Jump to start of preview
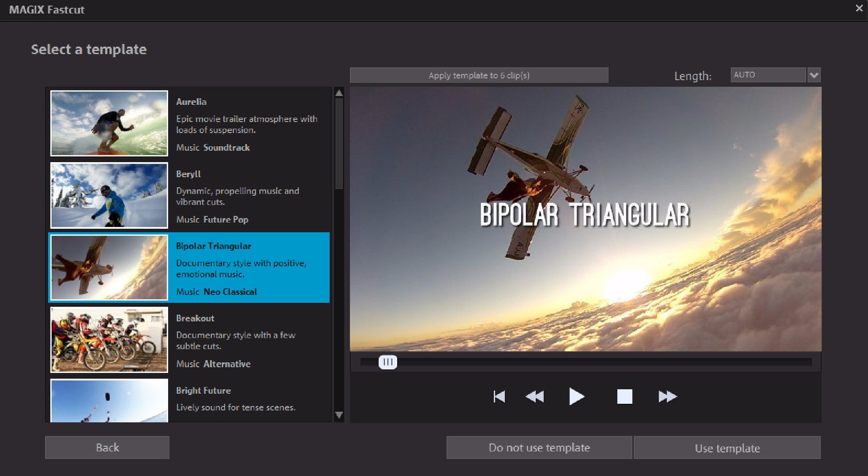Viewport: 868px width, 476px height. (499, 396)
